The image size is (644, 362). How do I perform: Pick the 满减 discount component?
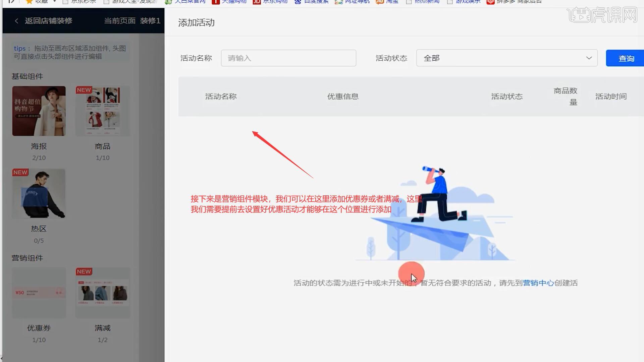[x=103, y=293]
